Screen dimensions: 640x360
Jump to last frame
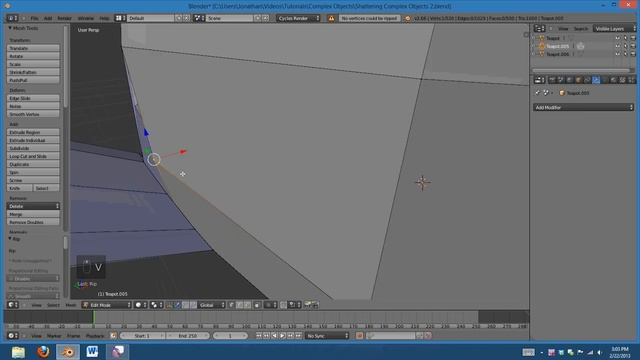298,336
